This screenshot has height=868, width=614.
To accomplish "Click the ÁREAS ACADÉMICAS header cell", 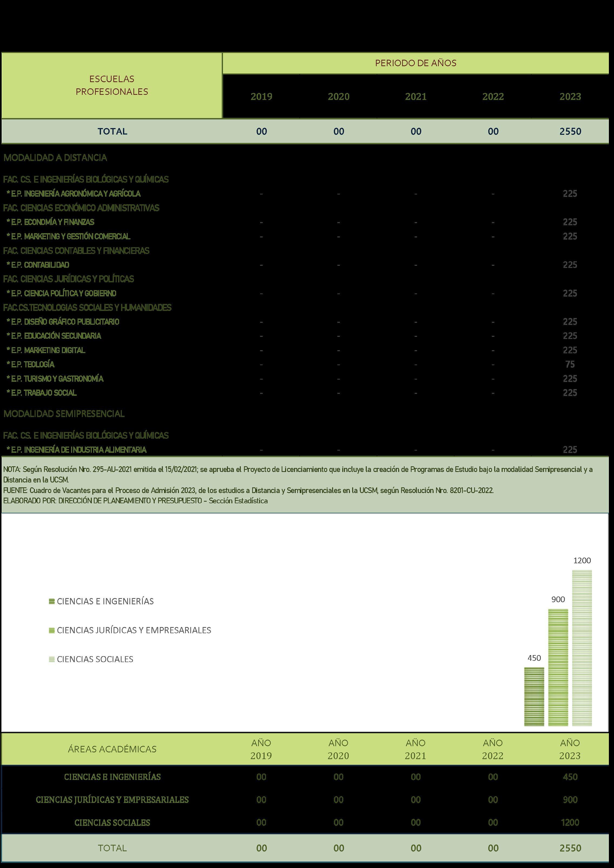I will click(112, 749).
